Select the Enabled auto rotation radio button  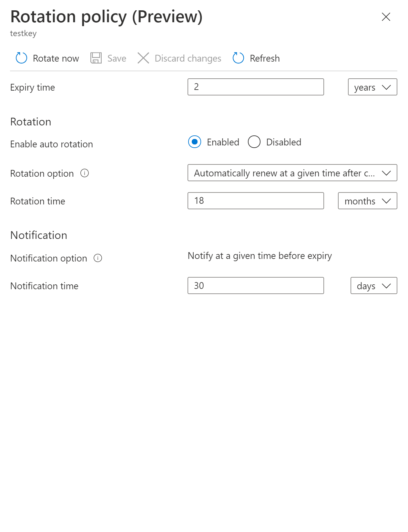tap(195, 142)
